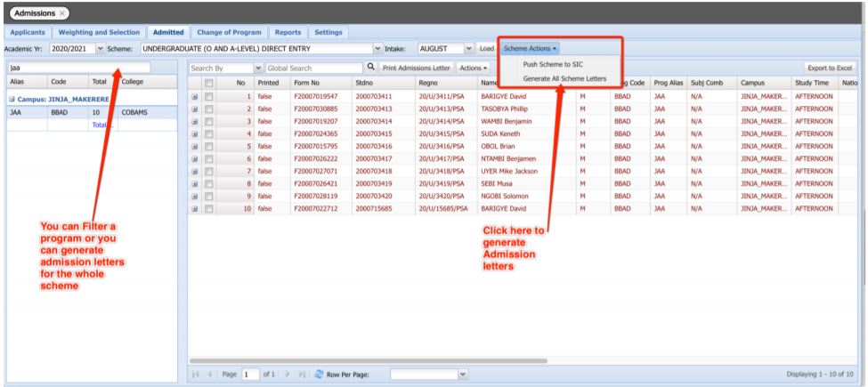Expand row details for SEBI Musa
868x387 pixels.
(x=194, y=183)
